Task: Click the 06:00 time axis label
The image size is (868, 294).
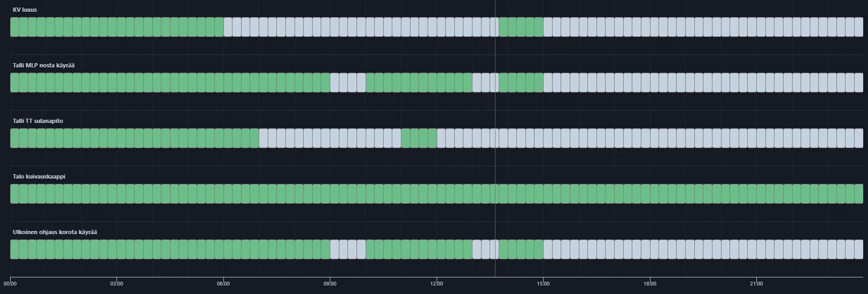Action: click(x=223, y=283)
